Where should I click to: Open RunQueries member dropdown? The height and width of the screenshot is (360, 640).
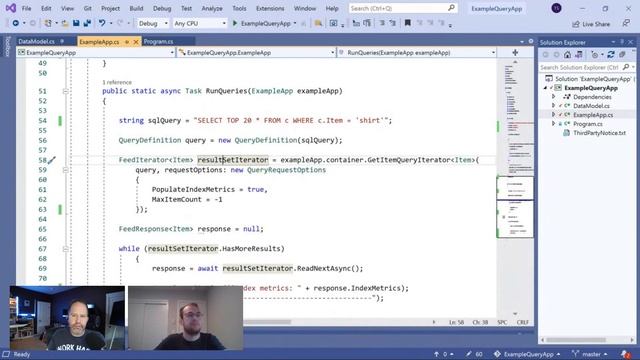point(417,53)
